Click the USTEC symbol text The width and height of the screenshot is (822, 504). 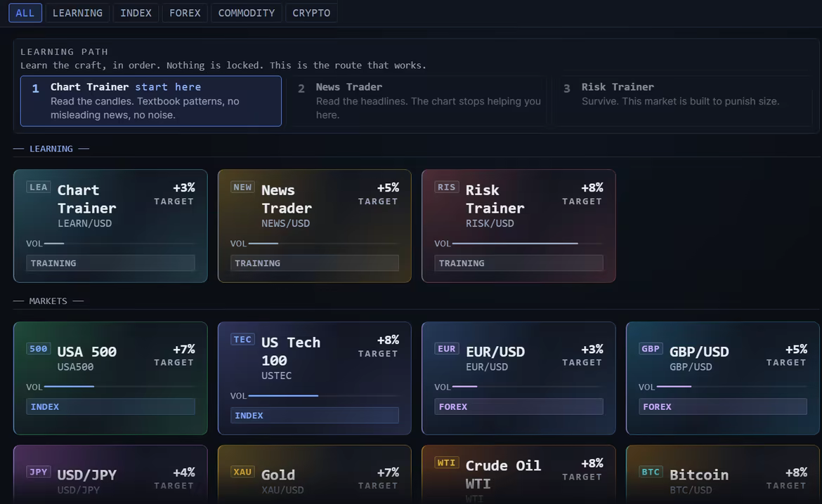pyautogui.click(x=276, y=376)
